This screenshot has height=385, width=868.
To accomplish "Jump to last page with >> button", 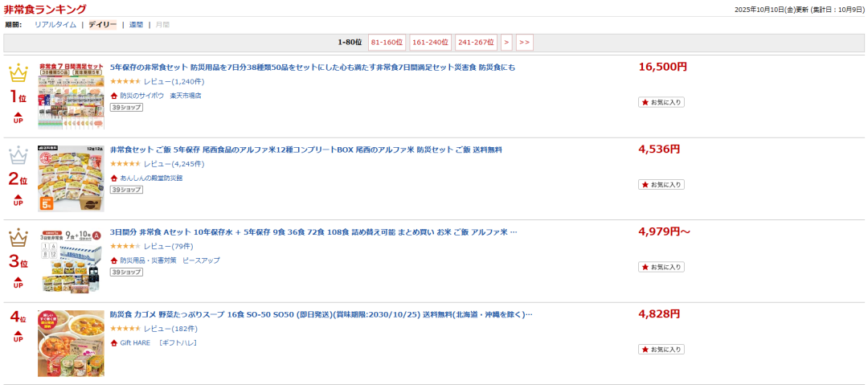I will [x=525, y=43].
